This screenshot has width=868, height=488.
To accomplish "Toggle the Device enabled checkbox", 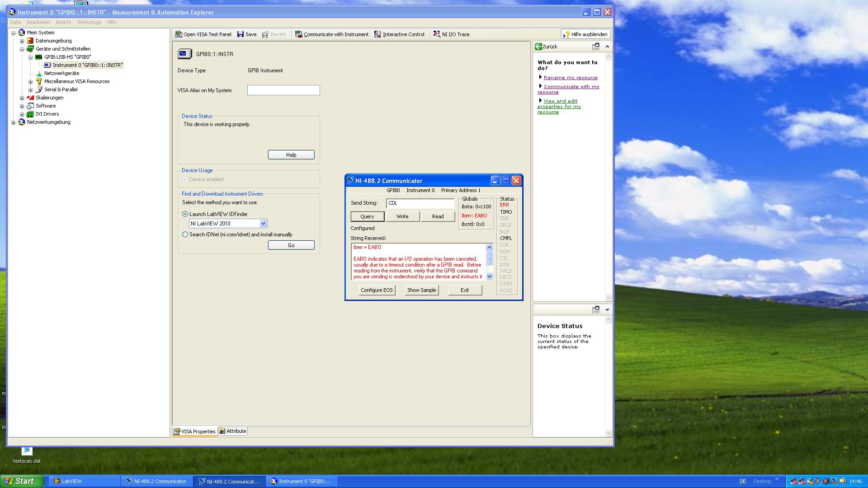I will click(x=185, y=179).
